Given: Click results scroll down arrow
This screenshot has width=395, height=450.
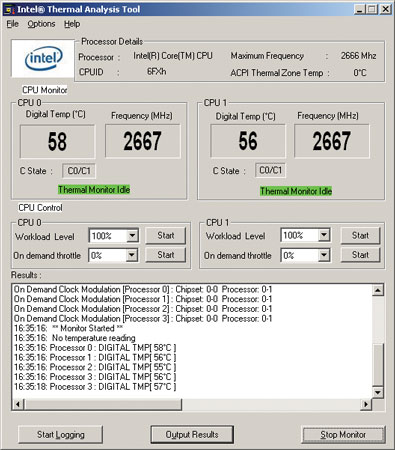Looking at the screenshot, I should pyautogui.click(x=378, y=392).
